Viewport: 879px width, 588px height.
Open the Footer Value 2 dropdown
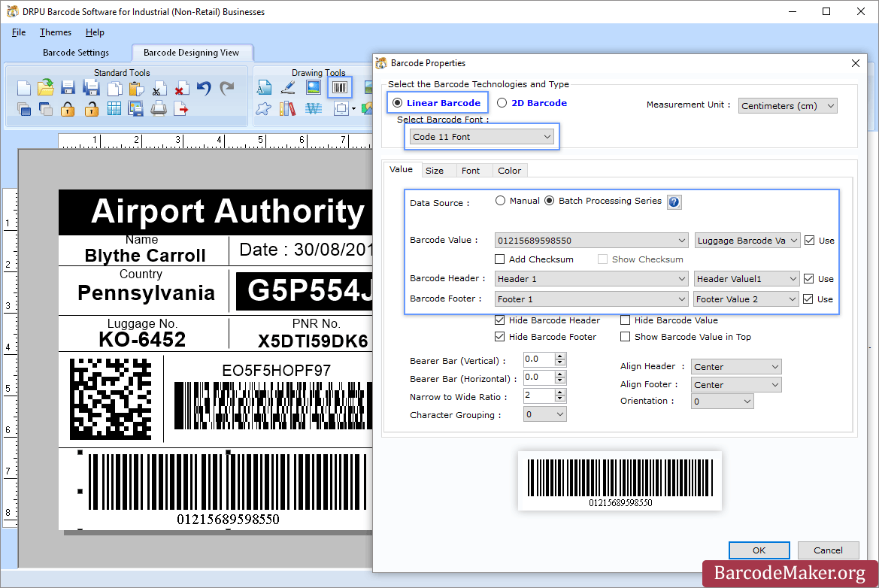pos(746,299)
